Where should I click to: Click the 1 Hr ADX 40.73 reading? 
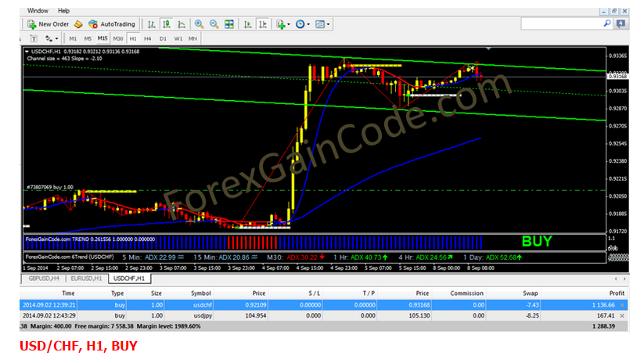click(x=360, y=257)
